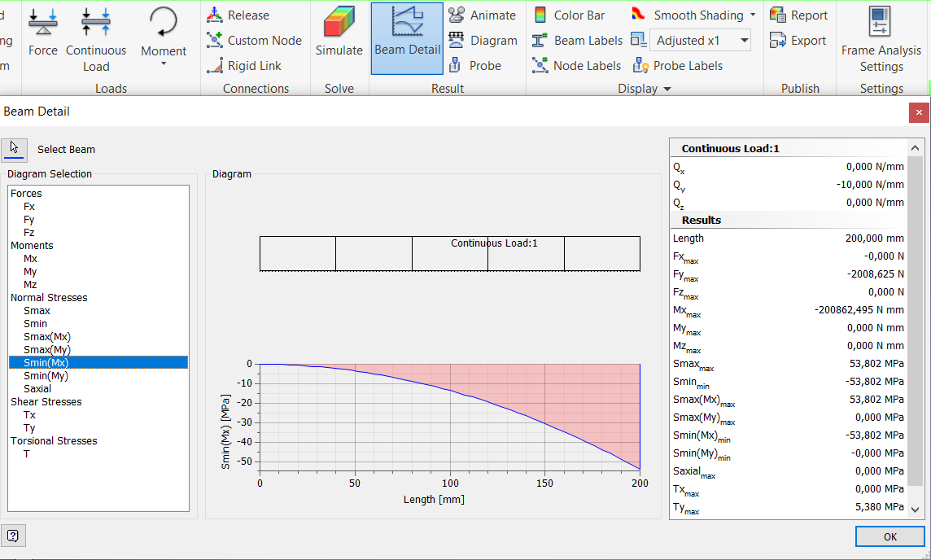Image resolution: width=931 pixels, height=560 pixels.
Task: Select Fz under Forces
Action: (29, 233)
